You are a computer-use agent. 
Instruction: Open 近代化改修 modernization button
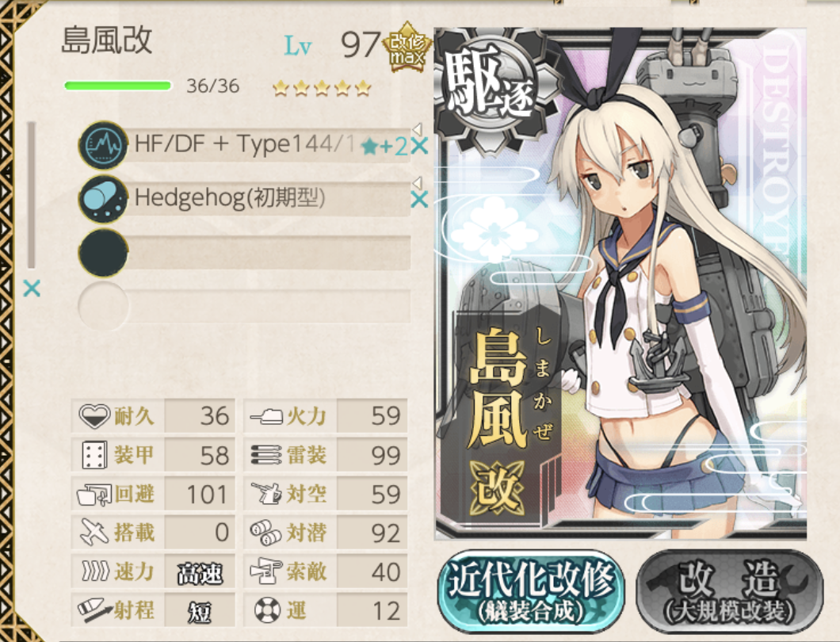(x=531, y=591)
